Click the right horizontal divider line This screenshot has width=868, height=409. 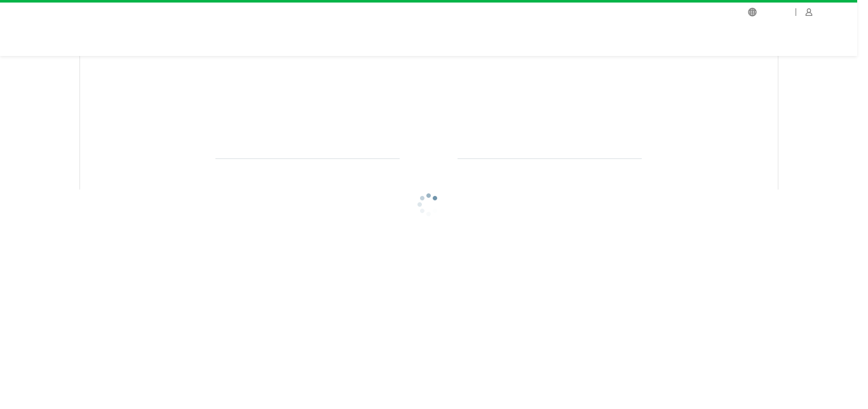[x=550, y=158]
